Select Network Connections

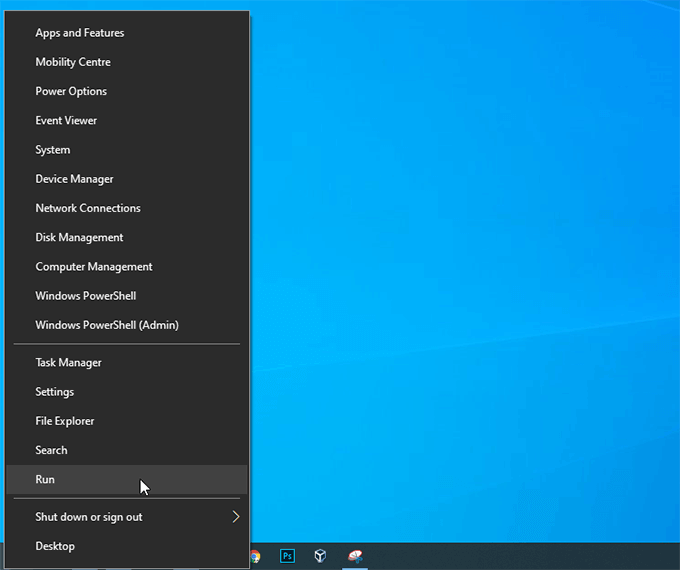click(x=88, y=208)
